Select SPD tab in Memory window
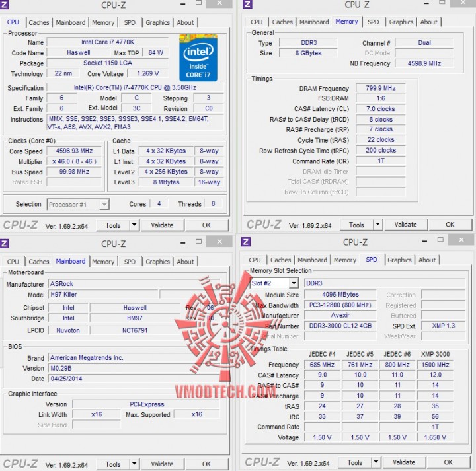Viewport: 476px width, 471px height. click(373, 22)
